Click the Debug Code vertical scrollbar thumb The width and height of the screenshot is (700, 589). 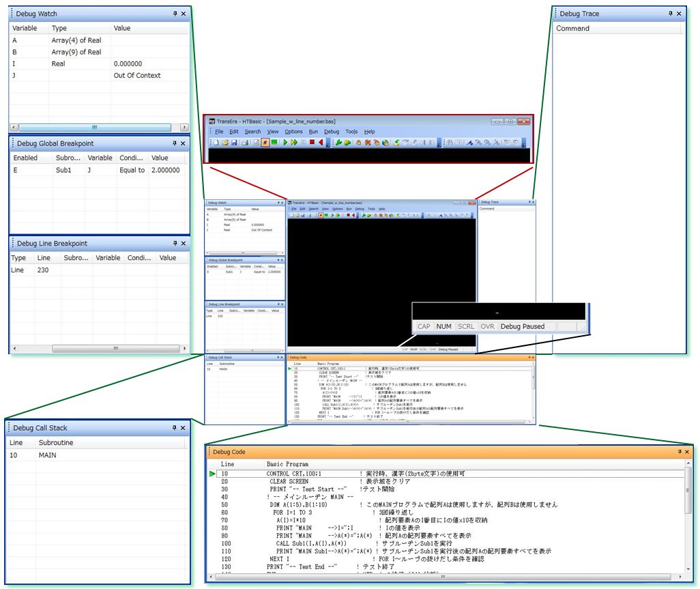(688, 490)
